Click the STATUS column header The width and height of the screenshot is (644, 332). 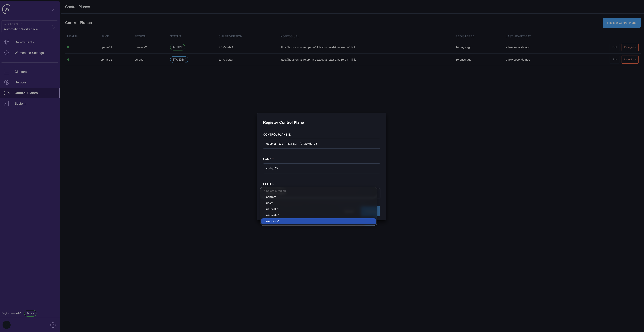pyautogui.click(x=175, y=36)
